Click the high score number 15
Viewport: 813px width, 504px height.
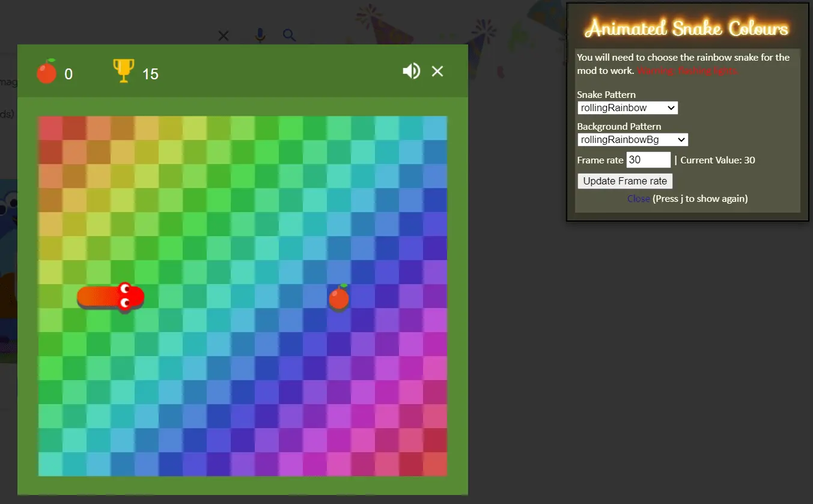[150, 74]
